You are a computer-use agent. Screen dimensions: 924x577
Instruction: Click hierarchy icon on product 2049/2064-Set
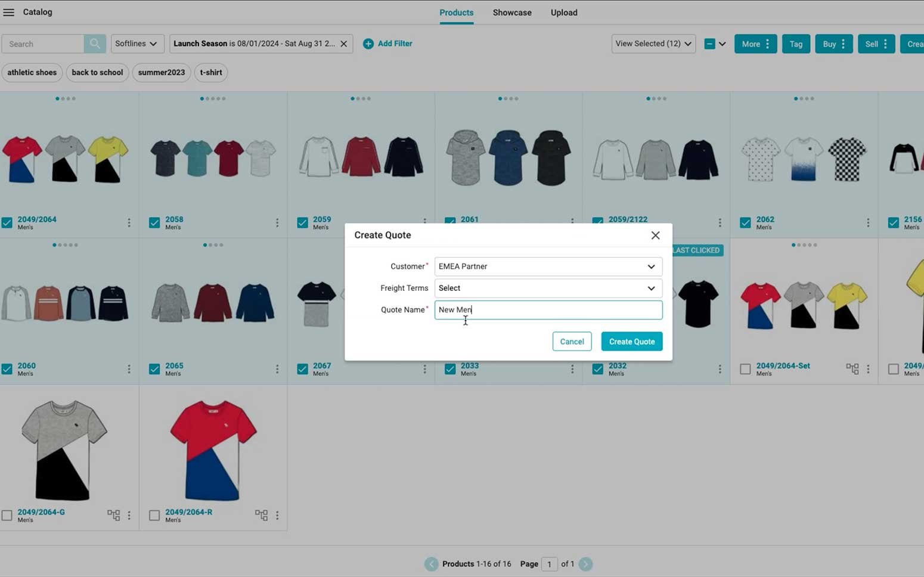click(x=852, y=369)
